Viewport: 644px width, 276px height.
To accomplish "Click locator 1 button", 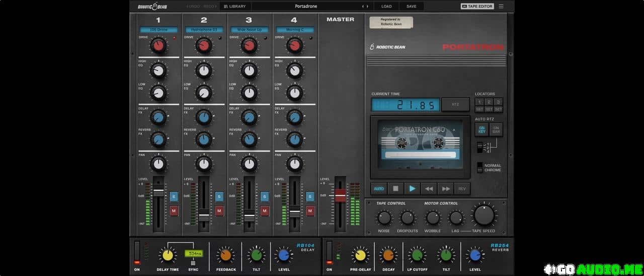I will 479,102.
